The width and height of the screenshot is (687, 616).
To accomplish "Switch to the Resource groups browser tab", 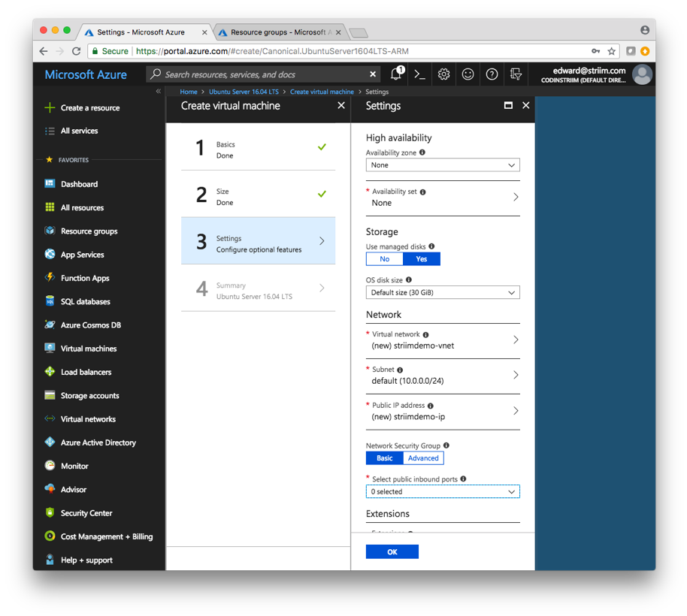I will [x=278, y=32].
